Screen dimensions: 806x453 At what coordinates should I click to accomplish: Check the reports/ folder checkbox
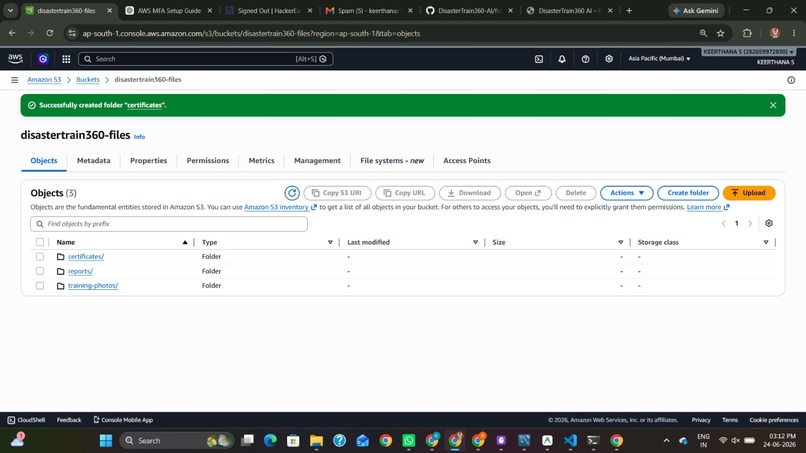40,271
